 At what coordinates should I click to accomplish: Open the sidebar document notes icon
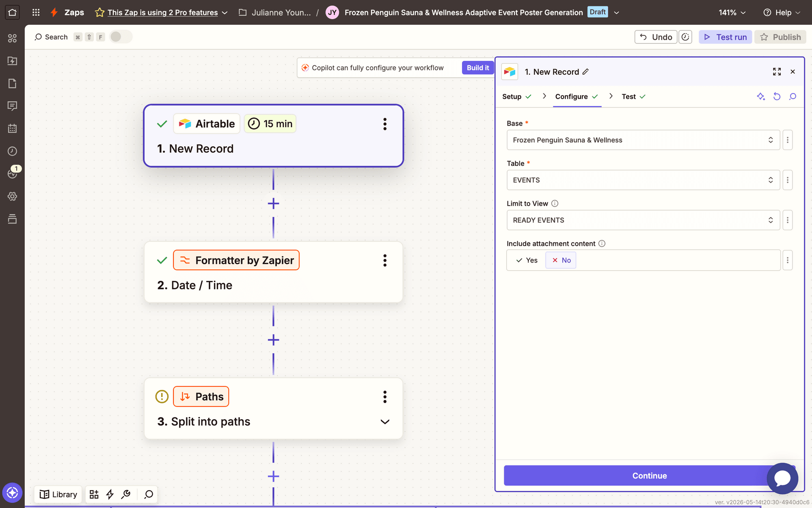[12, 83]
